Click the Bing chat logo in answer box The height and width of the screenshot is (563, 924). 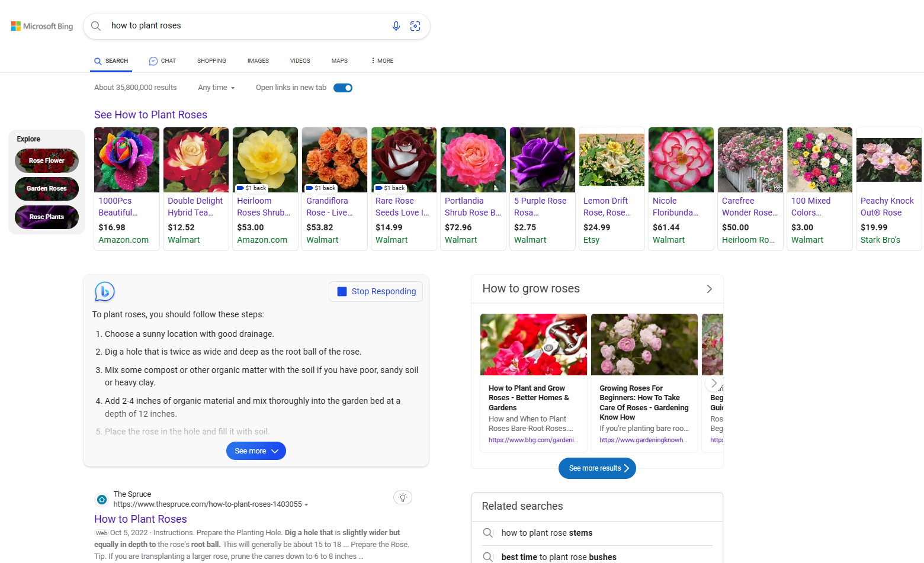(x=105, y=291)
